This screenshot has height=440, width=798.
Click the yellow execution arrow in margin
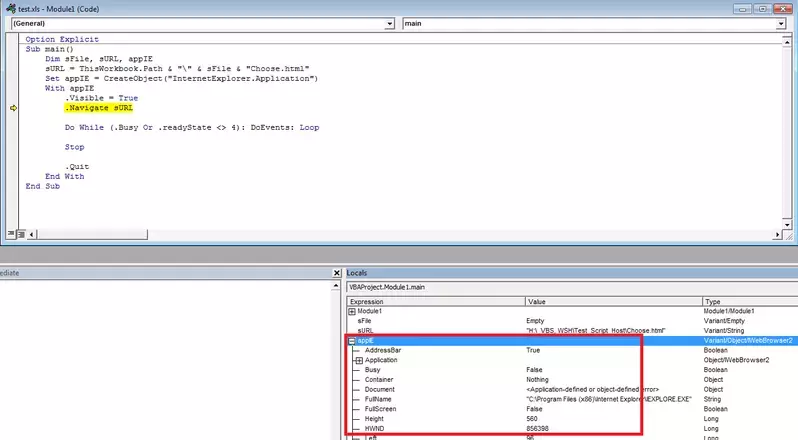13,108
